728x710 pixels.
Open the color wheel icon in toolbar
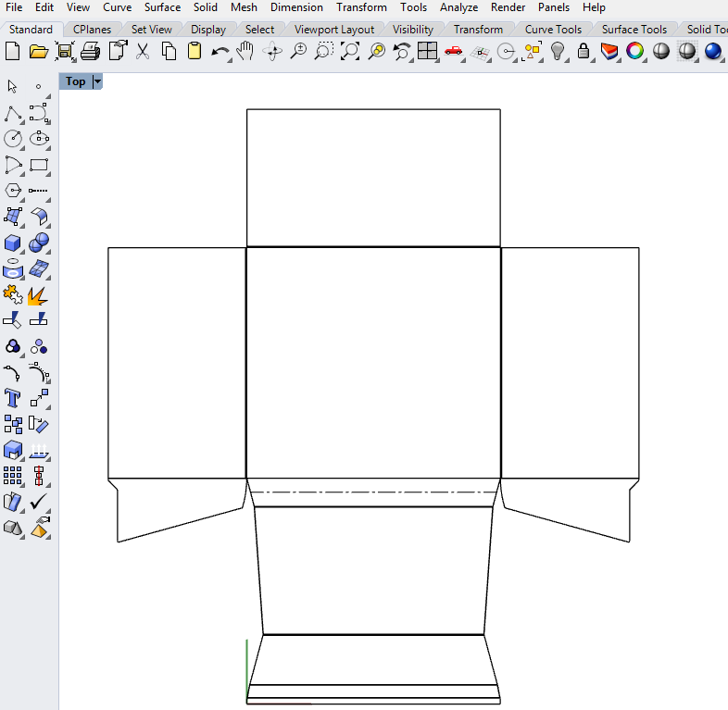pos(634,51)
